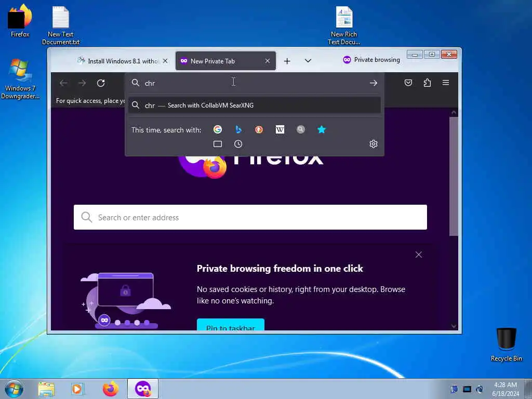The image size is (532, 399).
Task: Open Firefox from the taskbar
Action: [x=111, y=389]
